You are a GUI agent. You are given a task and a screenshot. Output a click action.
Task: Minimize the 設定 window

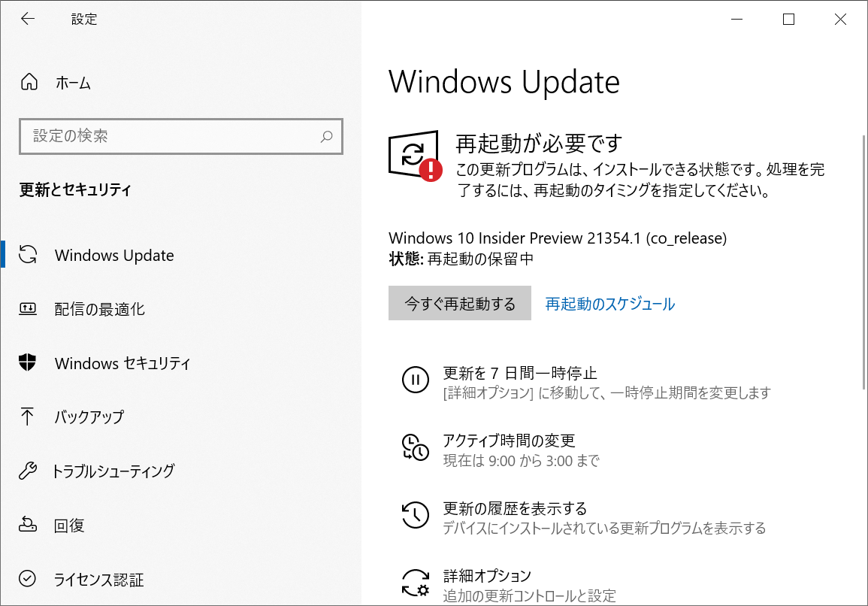[736, 19]
